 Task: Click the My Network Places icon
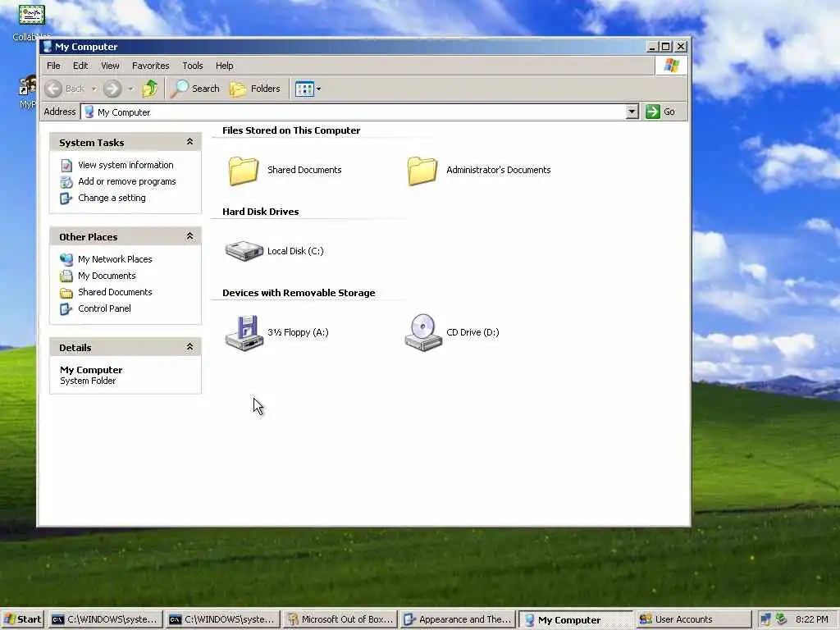pos(66,260)
